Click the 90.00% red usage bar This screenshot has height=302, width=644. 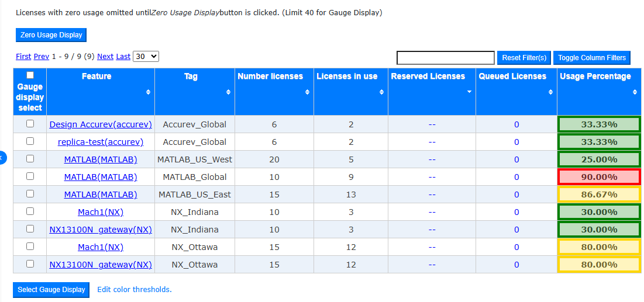tap(599, 177)
